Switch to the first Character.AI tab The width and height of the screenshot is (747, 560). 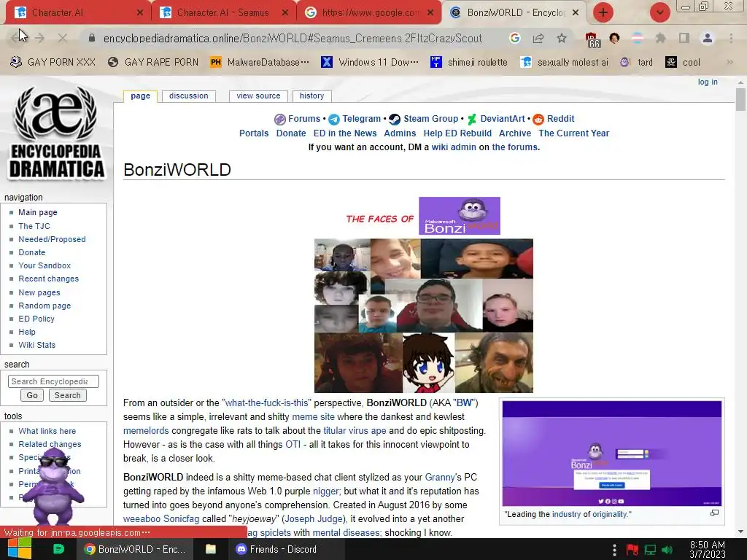[x=77, y=12]
